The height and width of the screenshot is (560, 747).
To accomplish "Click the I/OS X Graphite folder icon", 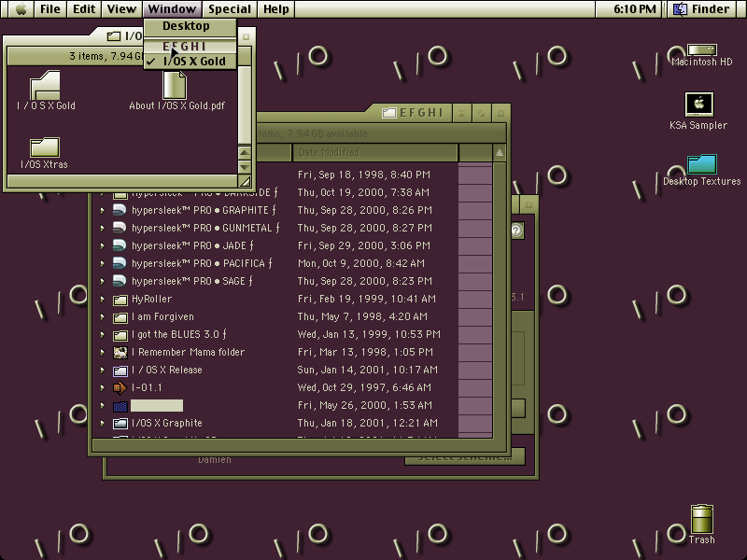I will [x=120, y=424].
